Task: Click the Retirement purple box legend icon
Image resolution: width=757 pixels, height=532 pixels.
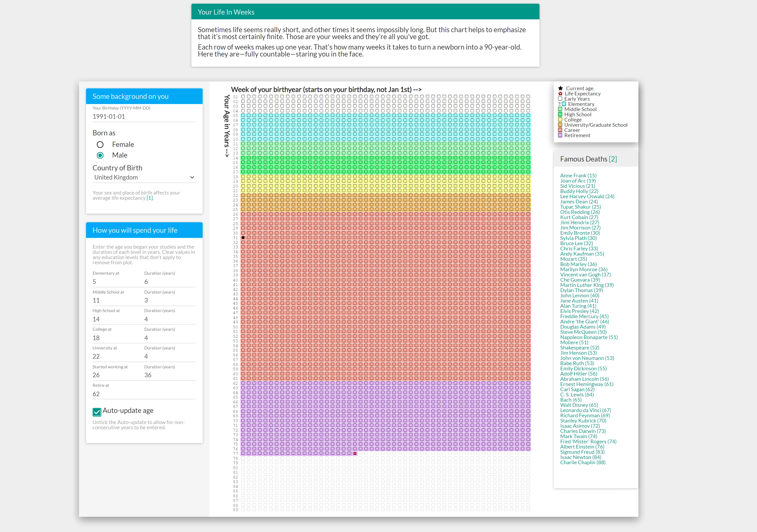Action: tap(560, 135)
